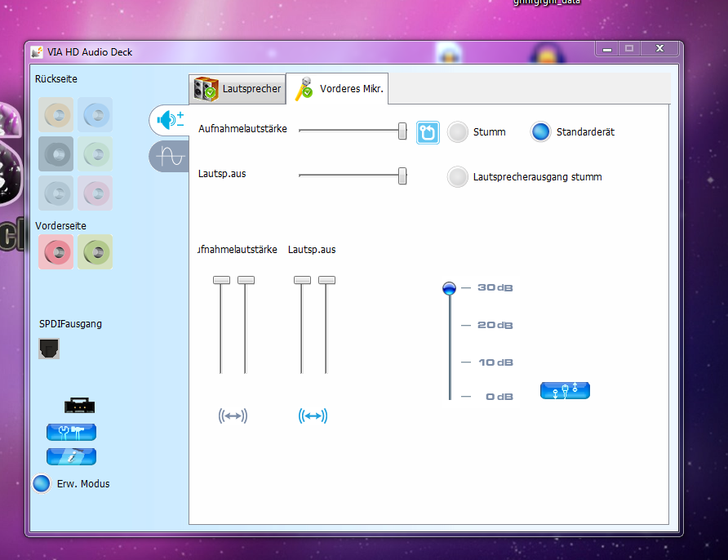Click the VIA HD Audio Deck title icon
Screen dimensions: 728x560
pyautogui.click(x=37, y=52)
